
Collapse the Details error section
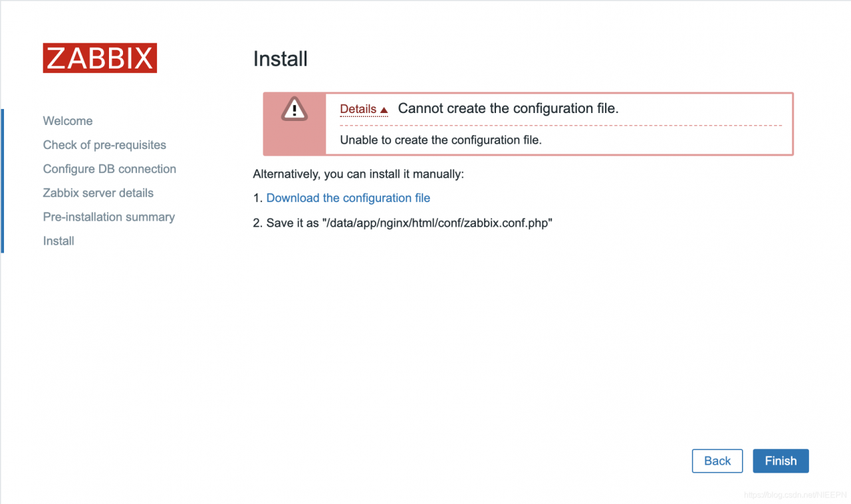(364, 109)
